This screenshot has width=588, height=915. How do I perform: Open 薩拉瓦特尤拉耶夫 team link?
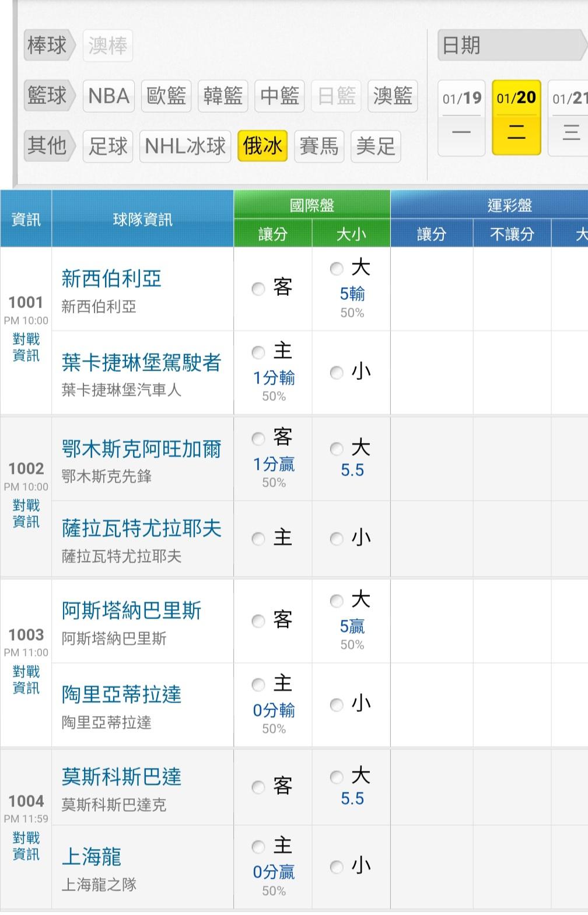(x=142, y=529)
